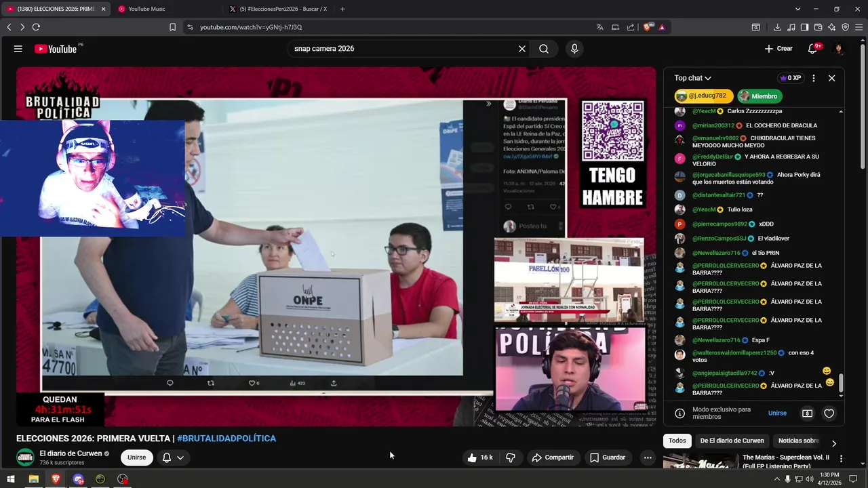Select the Todos chip
This screenshot has width=868, height=488.
pyautogui.click(x=677, y=441)
